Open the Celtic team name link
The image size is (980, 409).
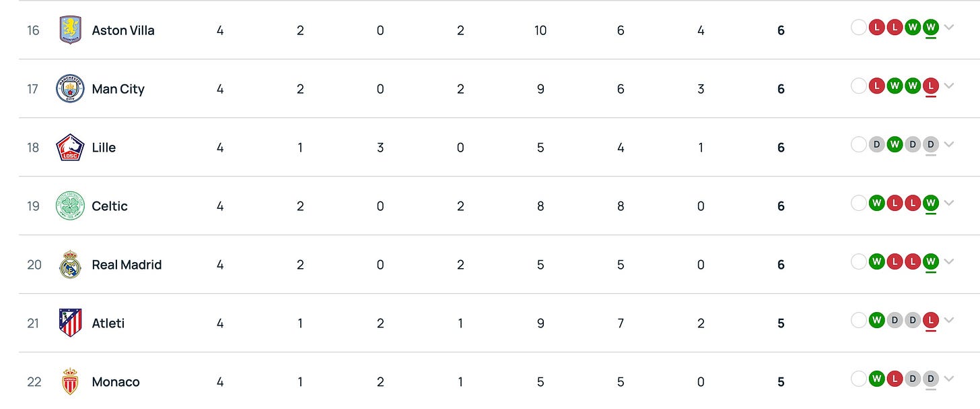click(110, 206)
